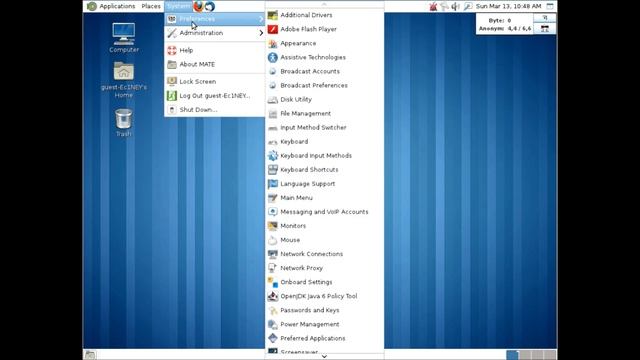Open Language Support
This screenshot has width=640, height=360.
(324, 184)
